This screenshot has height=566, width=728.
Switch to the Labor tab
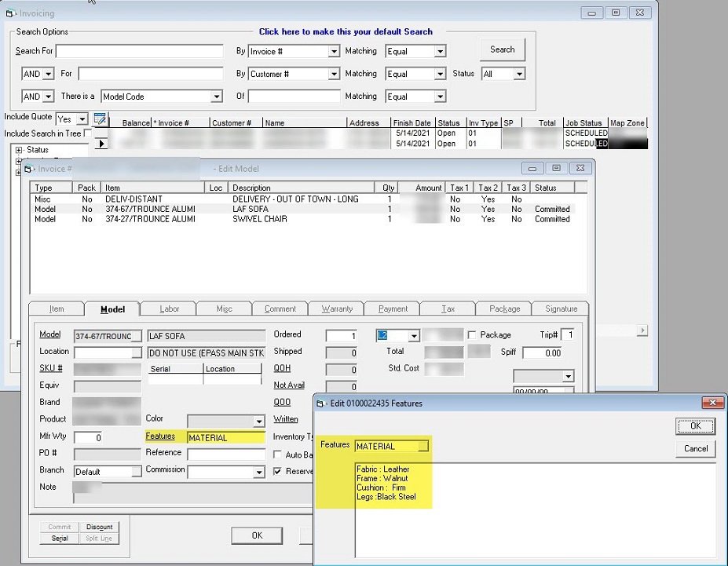click(169, 309)
